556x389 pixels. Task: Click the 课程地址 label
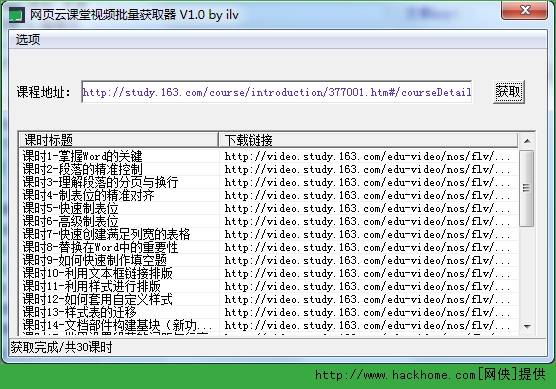click(44, 92)
